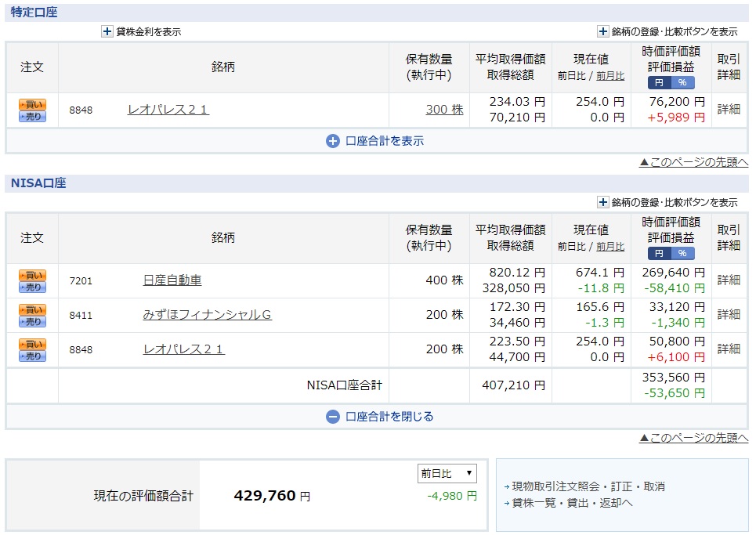Click -53,650 円 NISA total loss
Screen dimensions: 756x535
[675, 393]
